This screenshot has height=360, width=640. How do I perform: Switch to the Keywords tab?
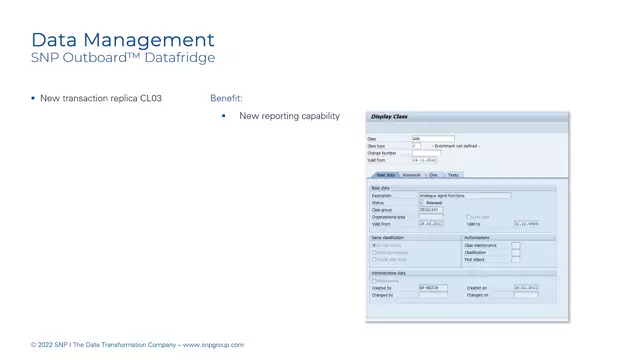pos(411,175)
